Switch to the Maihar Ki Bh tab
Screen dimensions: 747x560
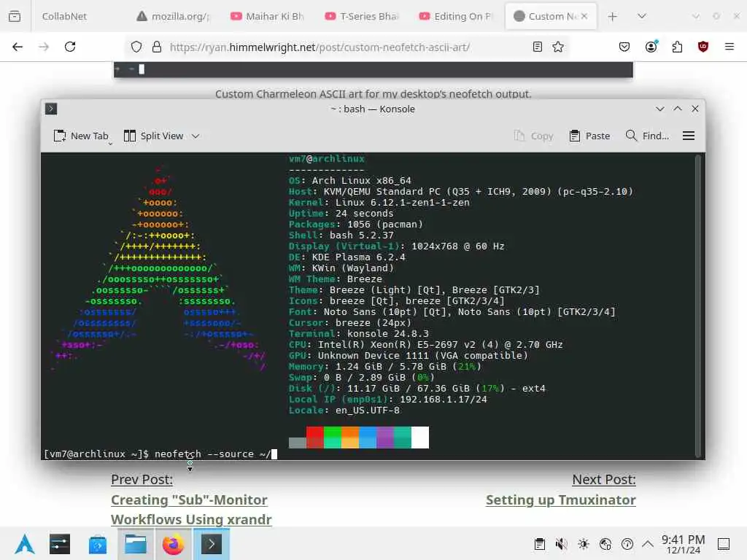click(x=268, y=16)
